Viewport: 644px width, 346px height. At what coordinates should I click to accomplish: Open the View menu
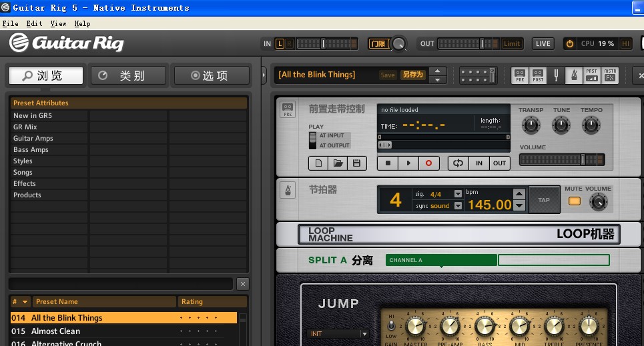58,24
